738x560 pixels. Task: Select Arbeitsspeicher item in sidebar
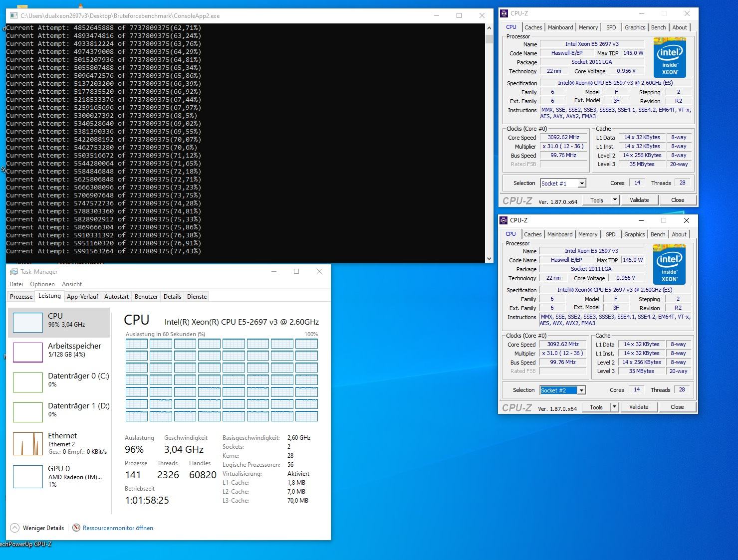[x=59, y=352]
